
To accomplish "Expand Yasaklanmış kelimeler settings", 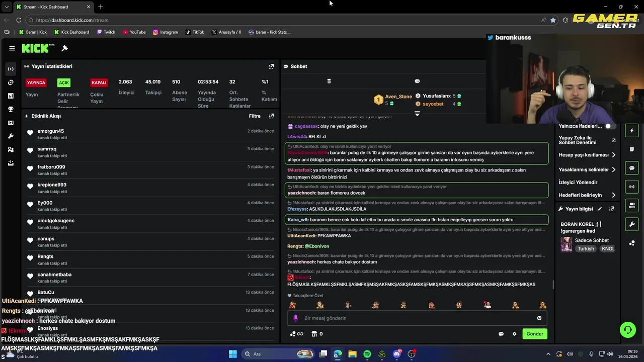I will pos(587,169).
